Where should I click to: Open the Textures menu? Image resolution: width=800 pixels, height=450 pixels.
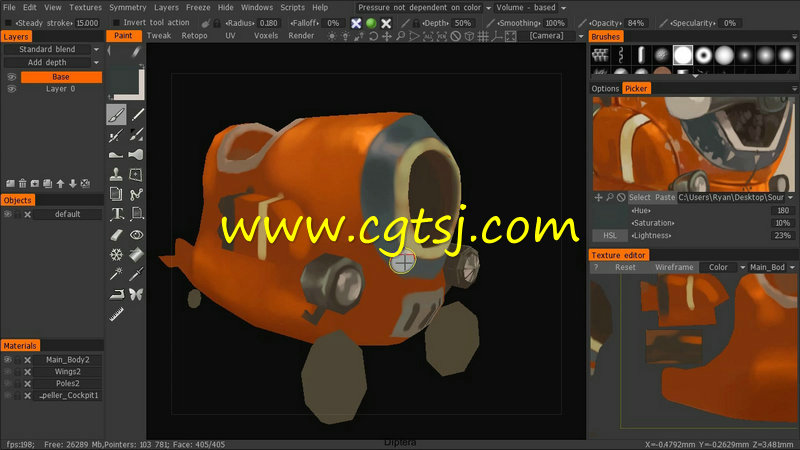(x=85, y=8)
